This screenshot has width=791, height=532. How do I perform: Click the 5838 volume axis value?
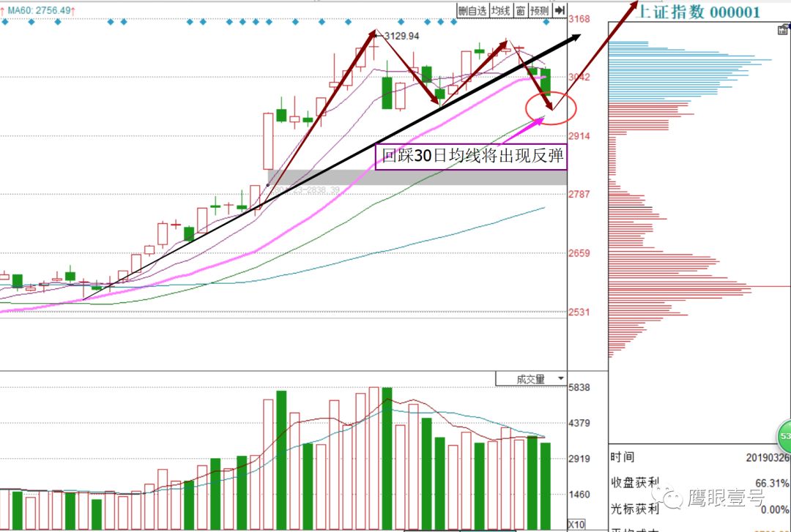[579, 387]
